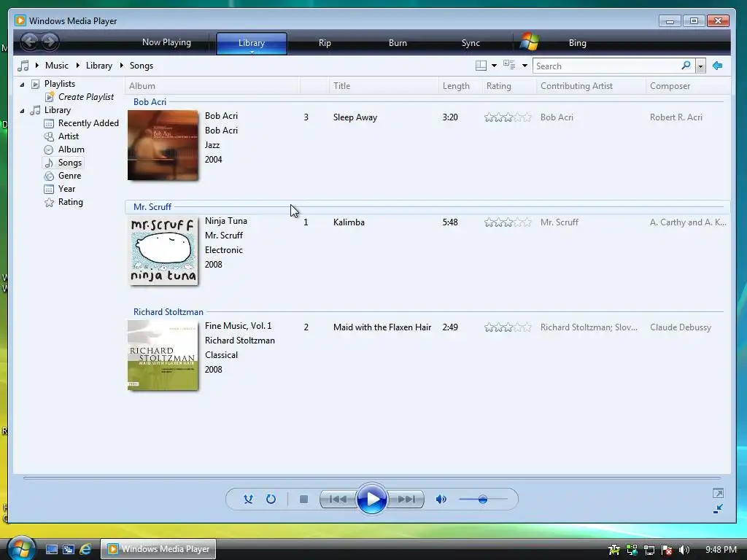Click the layout options icon

tap(481, 66)
